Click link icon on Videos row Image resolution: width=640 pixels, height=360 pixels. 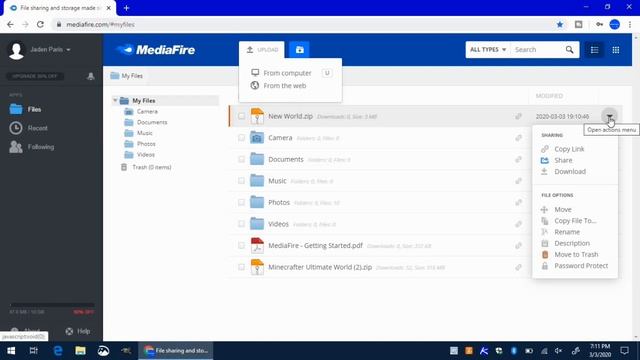pyautogui.click(x=518, y=224)
